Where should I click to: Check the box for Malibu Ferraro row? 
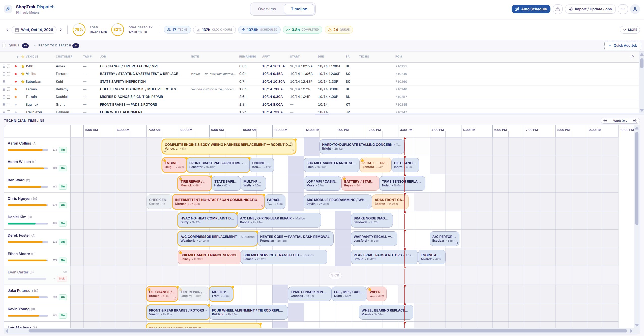coord(9,74)
